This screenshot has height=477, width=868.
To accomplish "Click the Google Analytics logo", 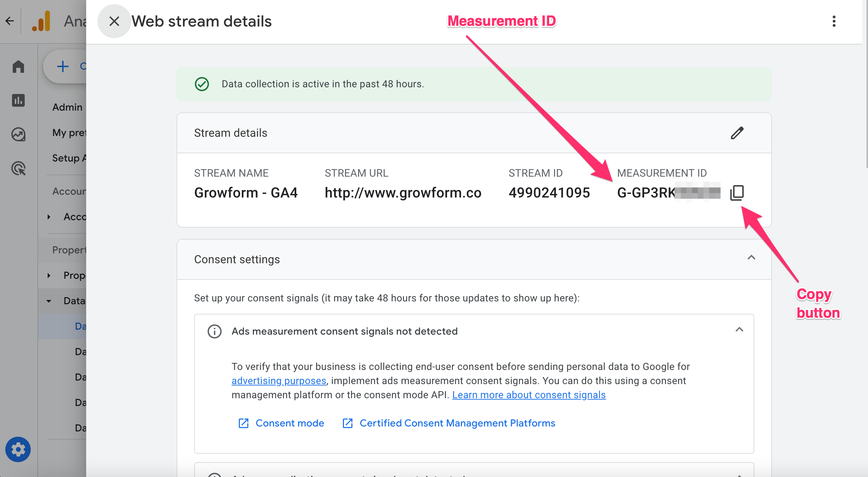I will (x=41, y=21).
